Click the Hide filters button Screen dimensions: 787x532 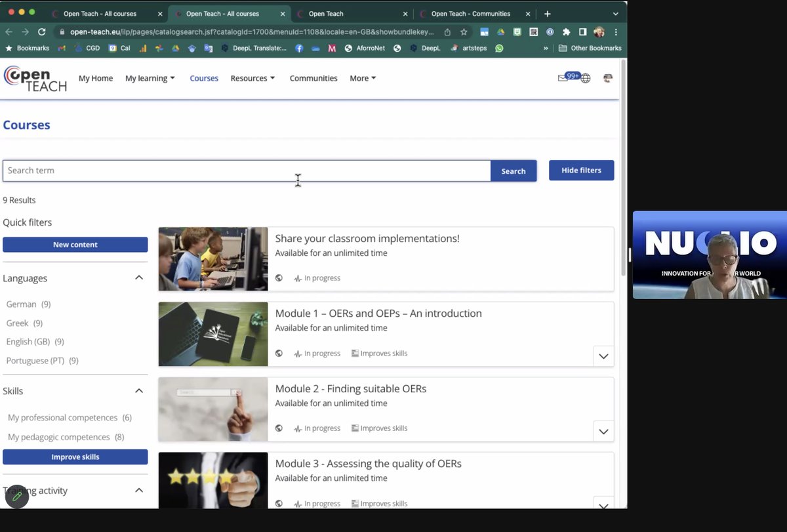(x=581, y=170)
